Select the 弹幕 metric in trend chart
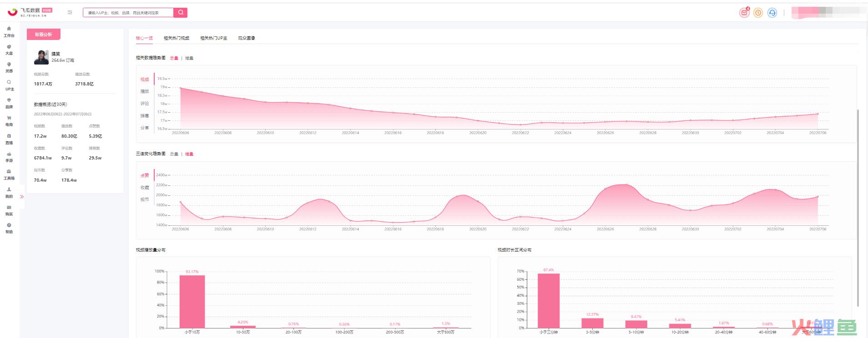Screen dimensions: 868x338 [145, 116]
